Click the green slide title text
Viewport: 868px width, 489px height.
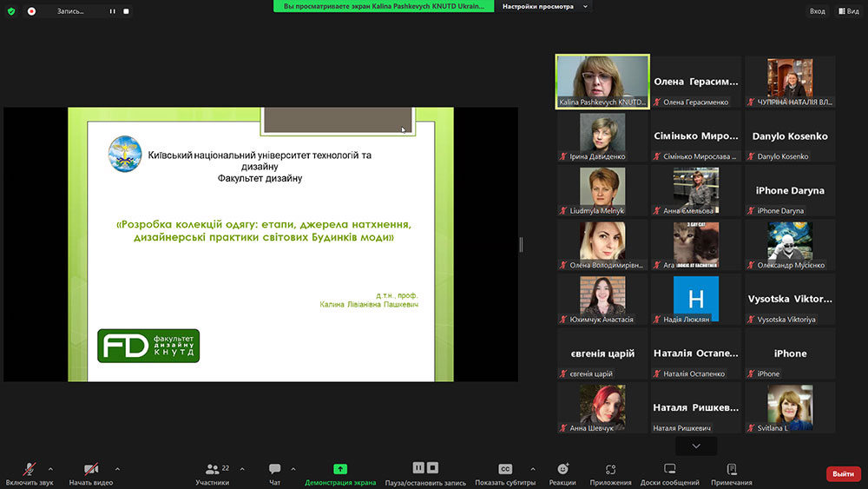point(264,231)
